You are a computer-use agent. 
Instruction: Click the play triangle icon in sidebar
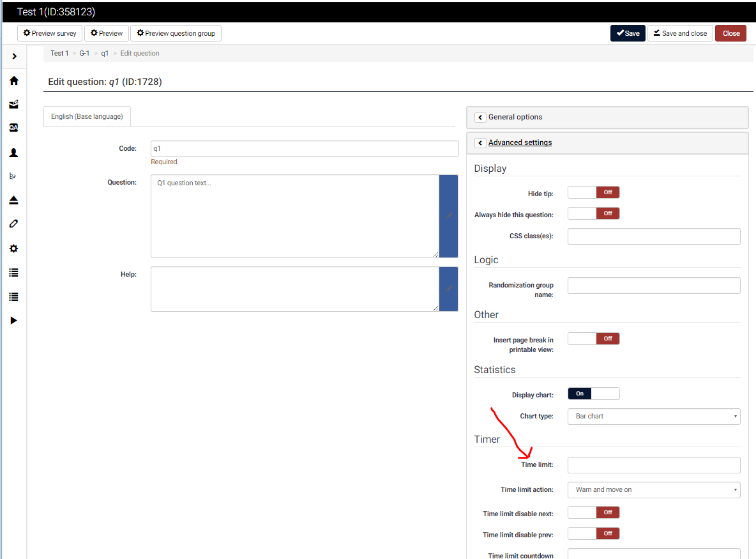click(13, 320)
